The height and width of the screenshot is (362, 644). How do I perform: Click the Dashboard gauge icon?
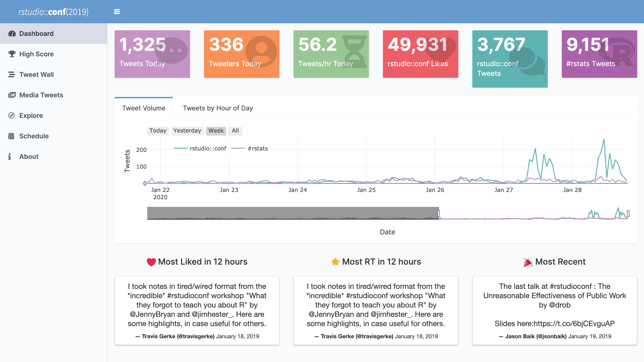[12, 34]
